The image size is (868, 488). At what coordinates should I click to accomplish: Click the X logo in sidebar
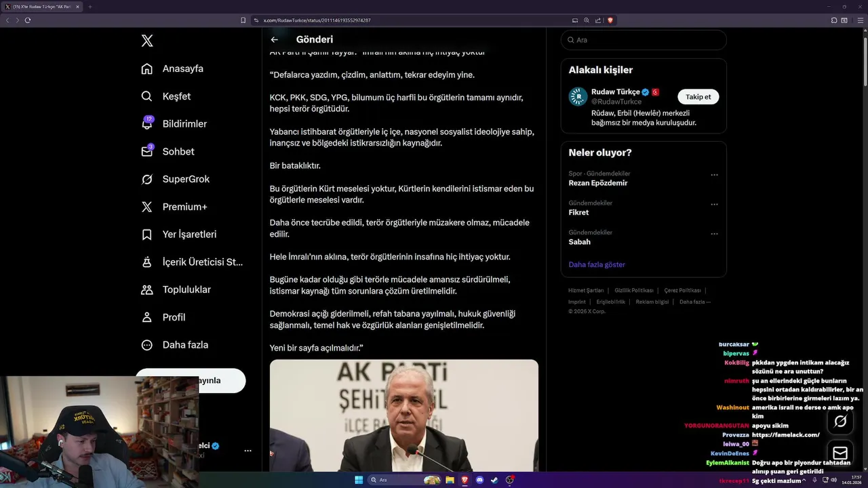[147, 41]
